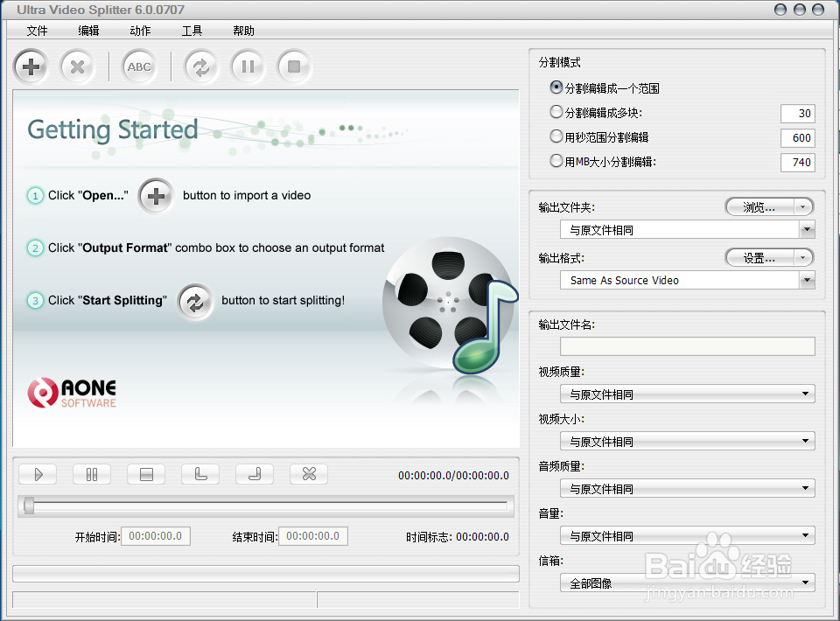Expand arrow next to 设置 button
This screenshot has width=840, height=621.
[x=802, y=258]
